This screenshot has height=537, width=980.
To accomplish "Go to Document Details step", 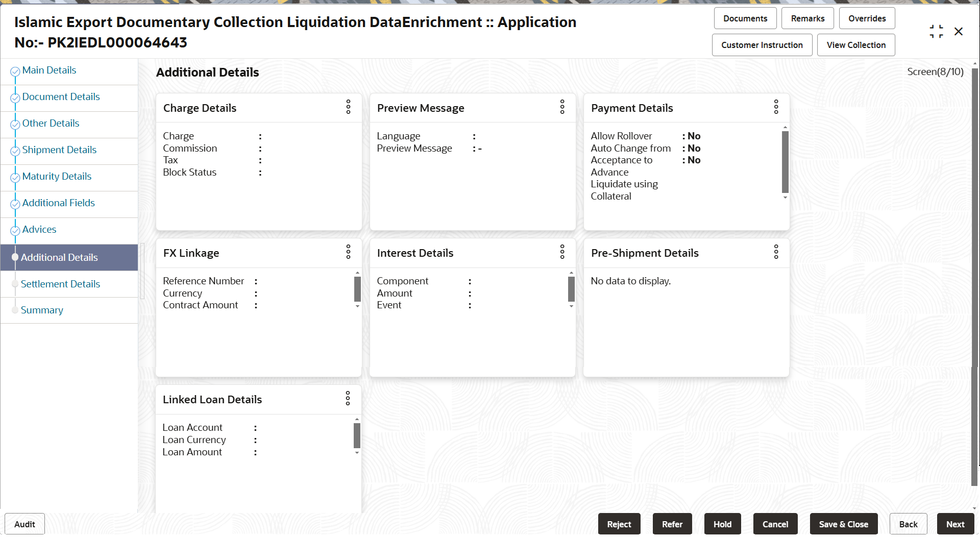I will click(x=61, y=97).
